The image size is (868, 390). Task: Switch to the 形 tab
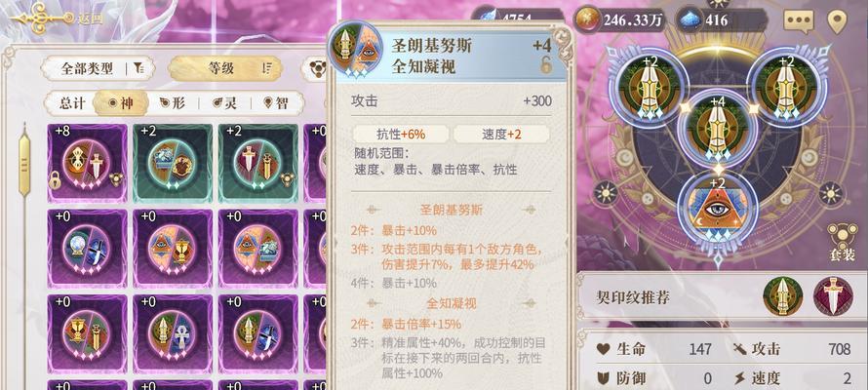click(173, 103)
